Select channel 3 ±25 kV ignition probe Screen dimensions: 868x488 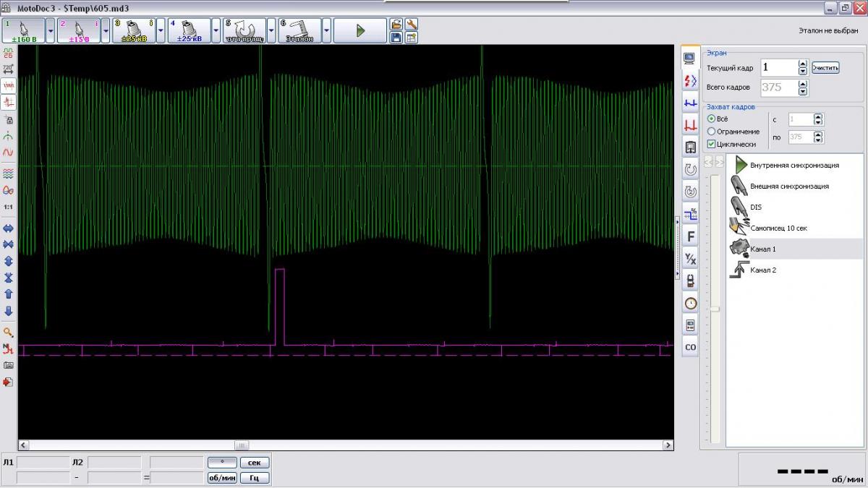pyautogui.click(x=134, y=31)
